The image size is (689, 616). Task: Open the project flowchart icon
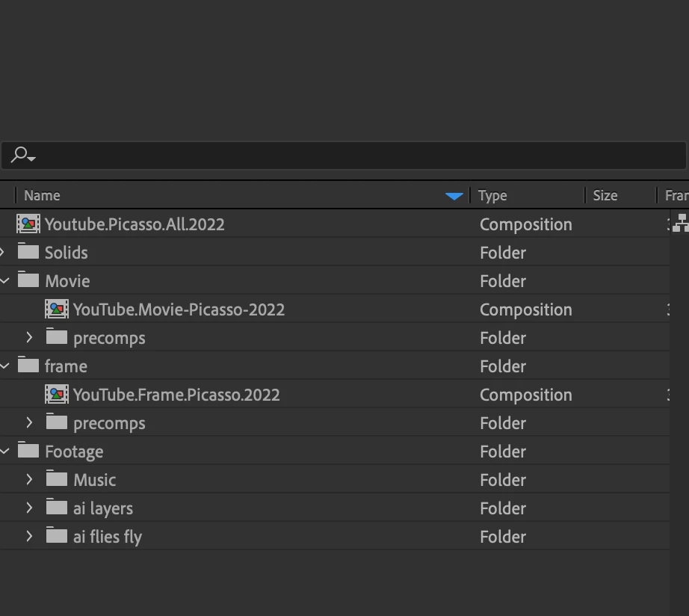click(680, 223)
